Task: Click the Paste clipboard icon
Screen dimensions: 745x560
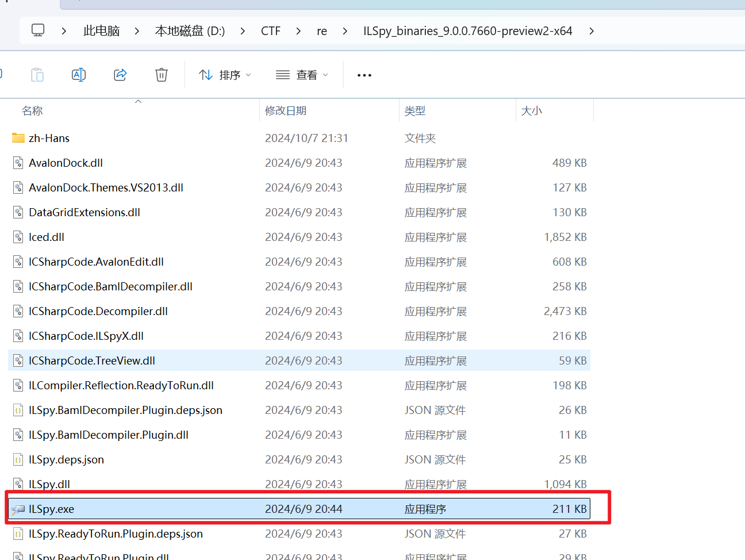Action: (37, 75)
